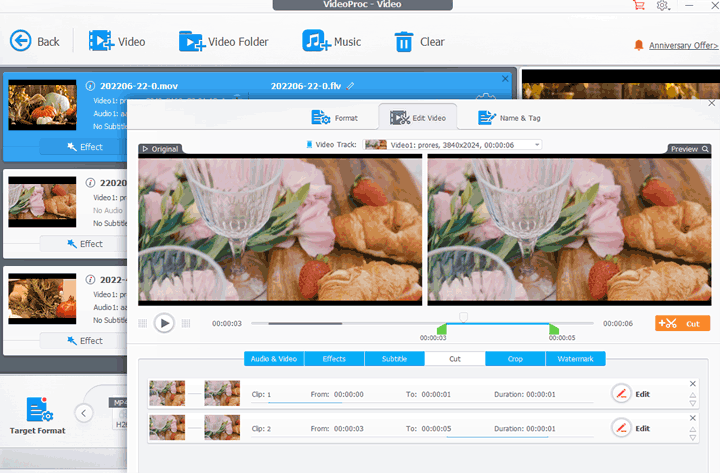This screenshot has width=720, height=473.
Task: Select the flowers and croissant video thumbnail
Action: click(x=42, y=202)
